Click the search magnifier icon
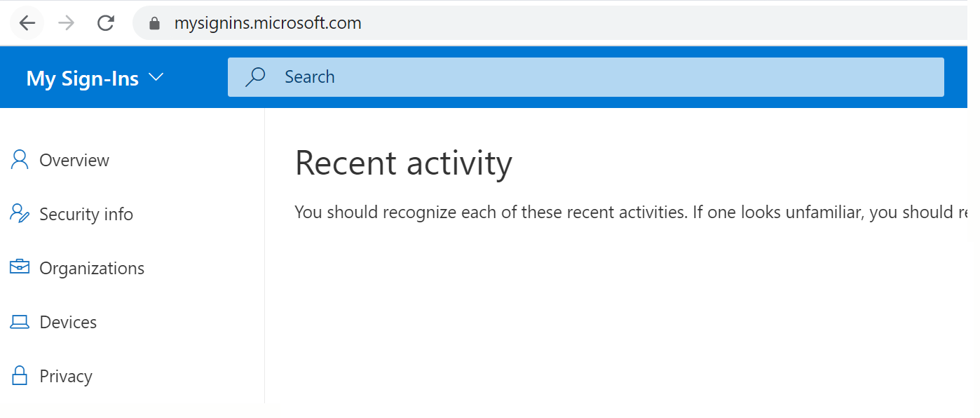Viewport: 980px width, 418px height. [255, 76]
